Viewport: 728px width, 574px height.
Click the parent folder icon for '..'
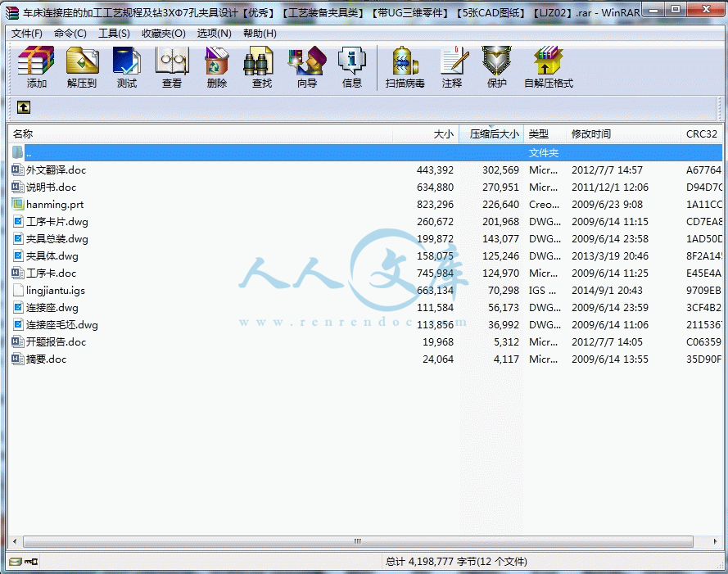pyautogui.click(x=18, y=153)
